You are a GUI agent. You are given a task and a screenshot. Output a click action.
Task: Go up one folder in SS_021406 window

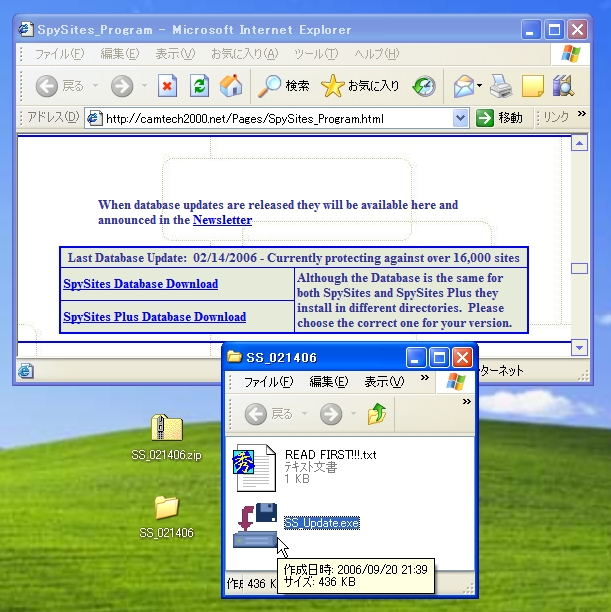[377, 414]
